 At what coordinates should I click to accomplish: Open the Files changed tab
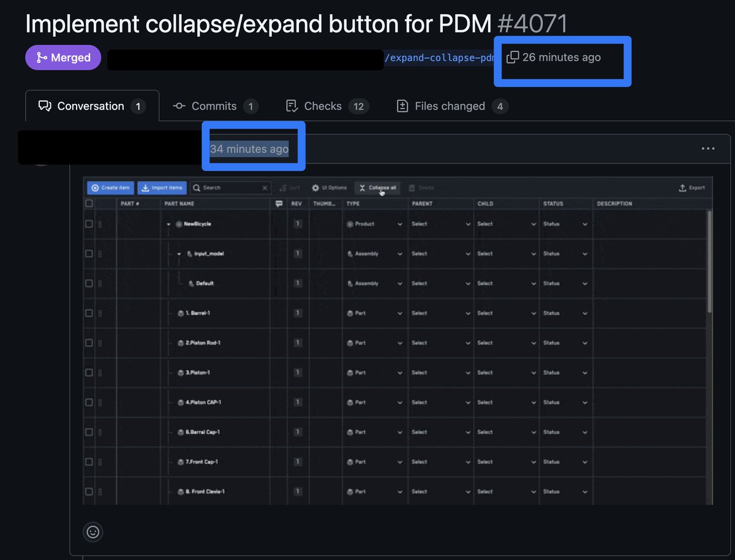coord(452,106)
